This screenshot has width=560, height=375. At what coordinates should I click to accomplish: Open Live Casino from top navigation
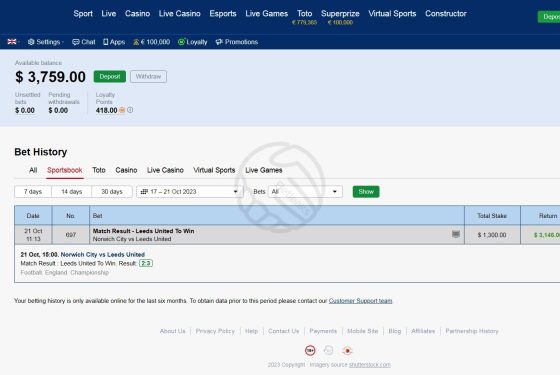tap(180, 14)
